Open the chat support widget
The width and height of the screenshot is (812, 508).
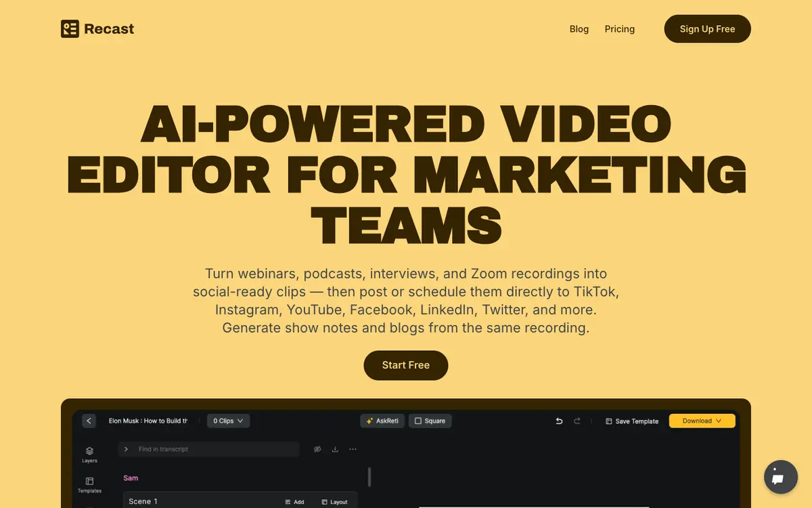click(x=781, y=478)
